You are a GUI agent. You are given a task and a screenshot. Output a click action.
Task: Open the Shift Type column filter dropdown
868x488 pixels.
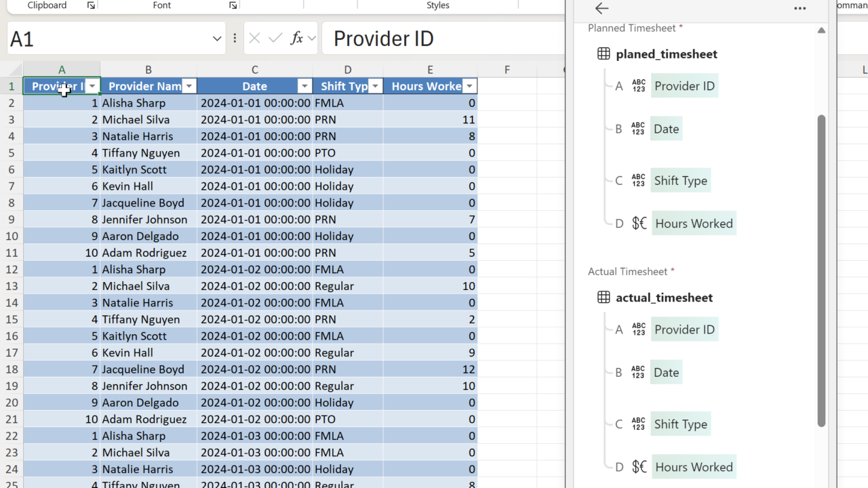[375, 86]
